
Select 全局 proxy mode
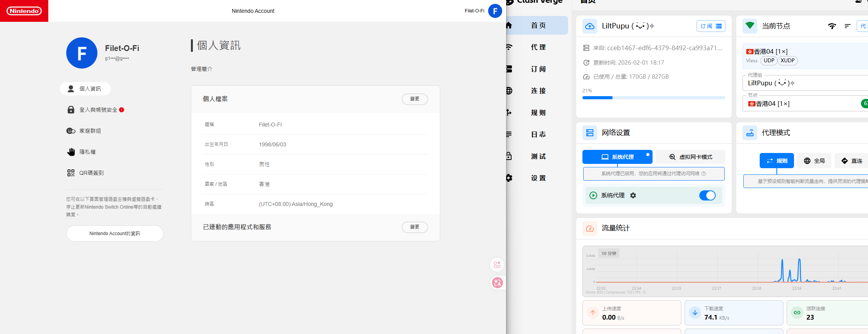[x=814, y=161]
